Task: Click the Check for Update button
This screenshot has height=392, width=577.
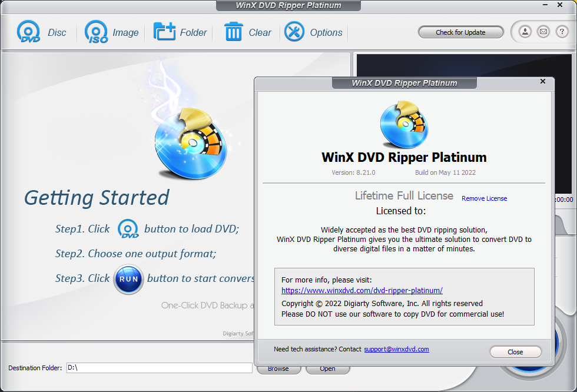Action: [x=460, y=32]
